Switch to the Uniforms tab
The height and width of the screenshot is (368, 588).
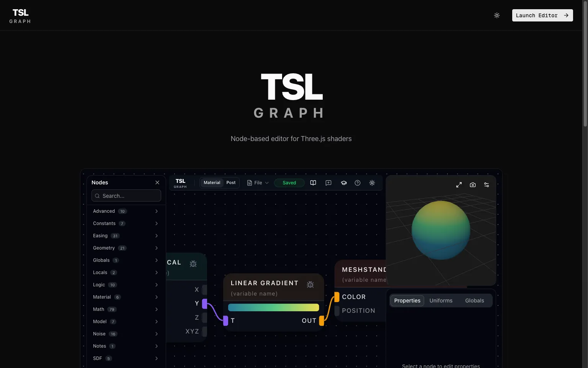[x=441, y=301]
